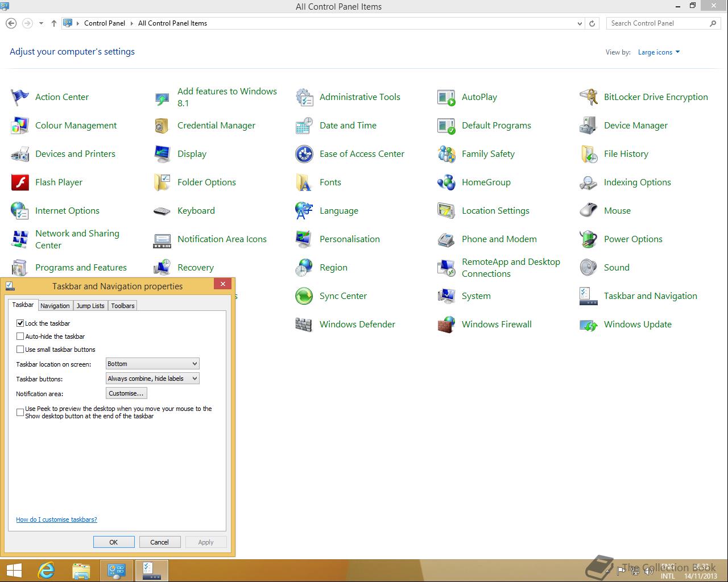Open the Flash Player icon
The width and height of the screenshot is (728, 582).
click(20, 182)
